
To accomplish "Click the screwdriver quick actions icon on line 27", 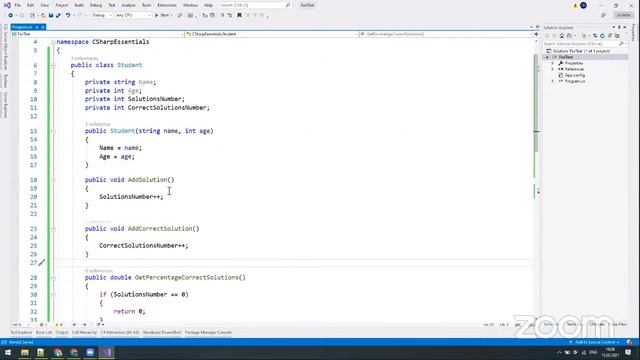I will (42, 262).
